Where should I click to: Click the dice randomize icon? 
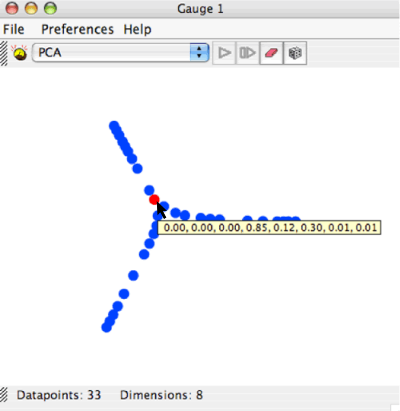(295, 53)
